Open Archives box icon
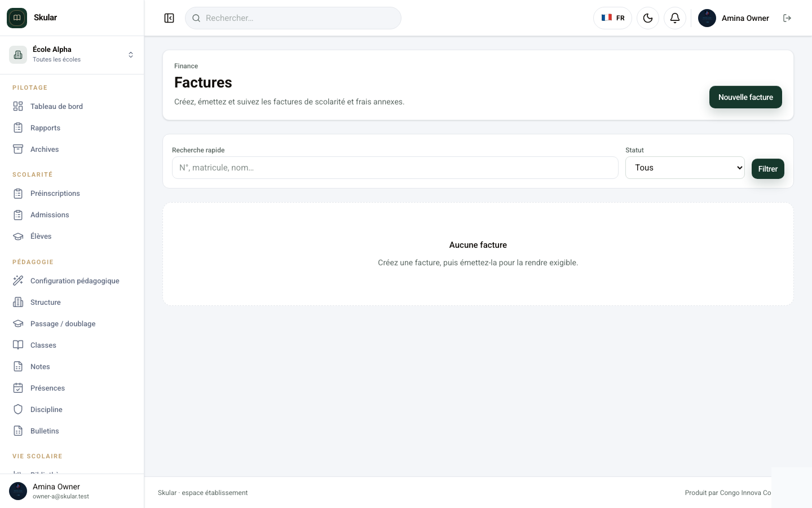The width and height of the screenshot is (812, 508). coord(18,149)
